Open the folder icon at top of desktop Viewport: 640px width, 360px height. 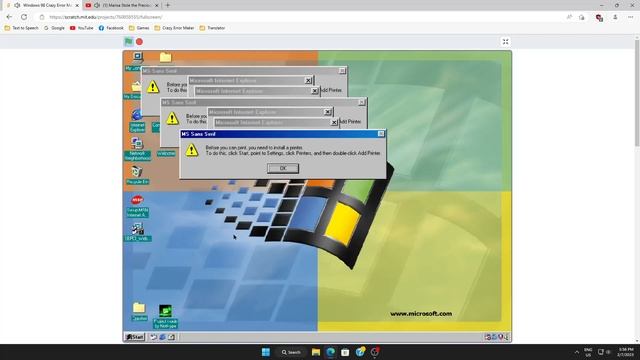point(165,57)
